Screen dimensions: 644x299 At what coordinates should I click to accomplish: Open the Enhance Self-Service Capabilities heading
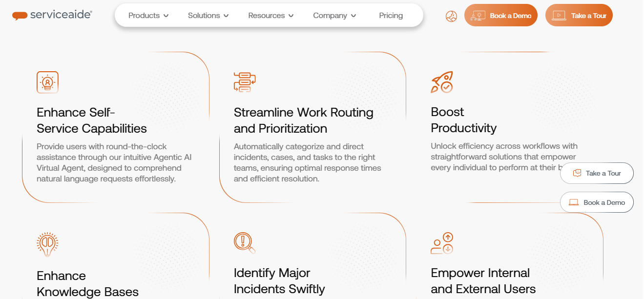[x=92, y=120]
